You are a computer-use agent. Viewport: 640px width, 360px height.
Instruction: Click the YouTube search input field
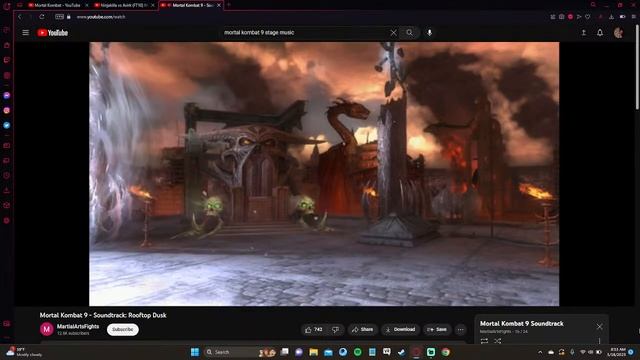coord(304,33)
